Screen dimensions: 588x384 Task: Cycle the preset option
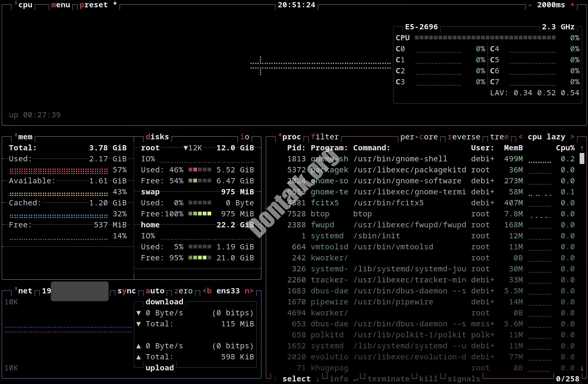(94, 5)
